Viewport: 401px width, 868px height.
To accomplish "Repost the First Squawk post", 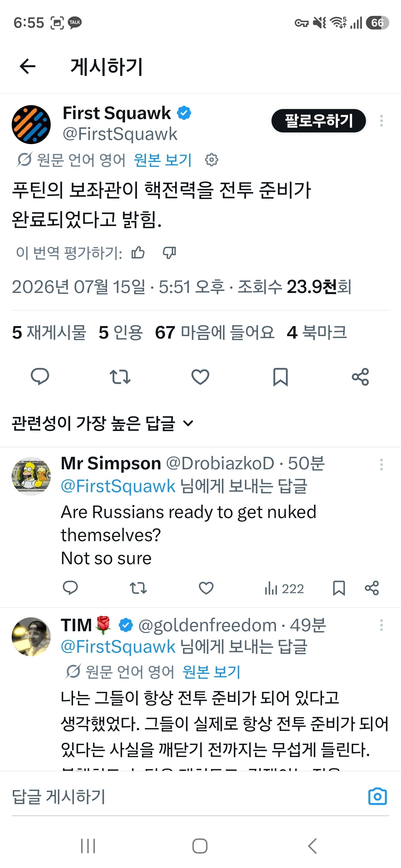I will 120,377.
